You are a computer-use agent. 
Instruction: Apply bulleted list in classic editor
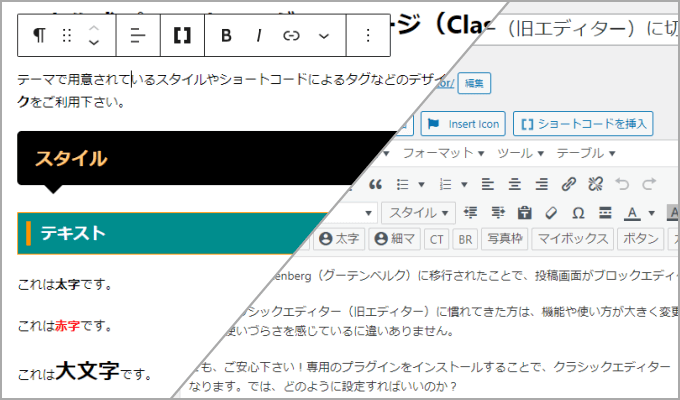click(x=403, y=184)
